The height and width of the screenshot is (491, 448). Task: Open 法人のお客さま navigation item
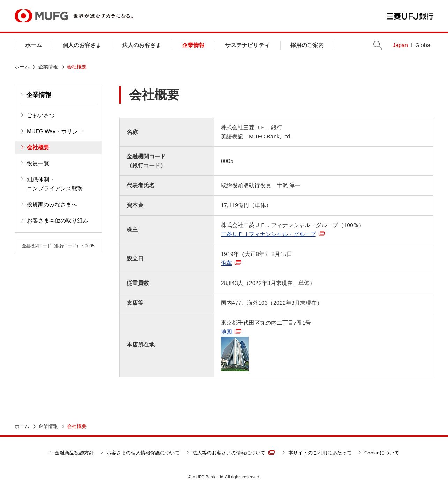pyautogui.click(x=142, y=45)
